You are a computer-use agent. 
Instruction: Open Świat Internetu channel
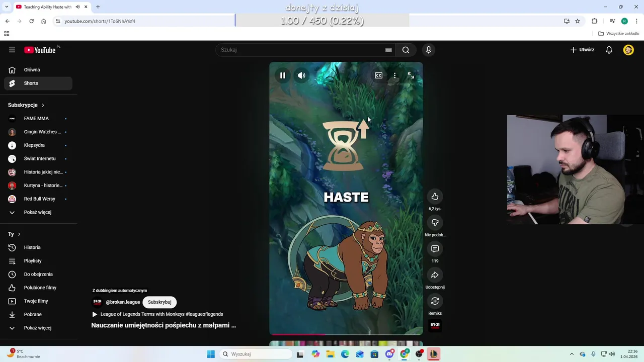tap(38, 158)
